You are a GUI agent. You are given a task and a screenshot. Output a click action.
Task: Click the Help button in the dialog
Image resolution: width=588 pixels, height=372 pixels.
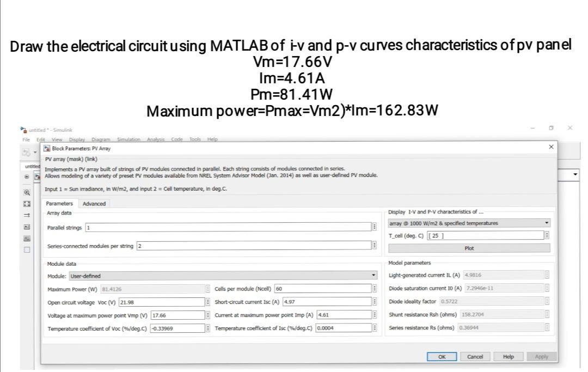pyautogui.click(x=509, y=357)
